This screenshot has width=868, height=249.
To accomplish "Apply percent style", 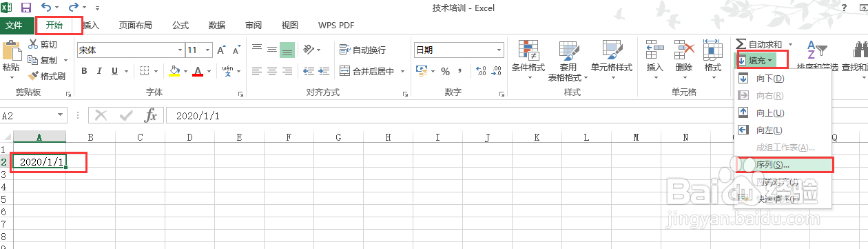I will [445, 71].
